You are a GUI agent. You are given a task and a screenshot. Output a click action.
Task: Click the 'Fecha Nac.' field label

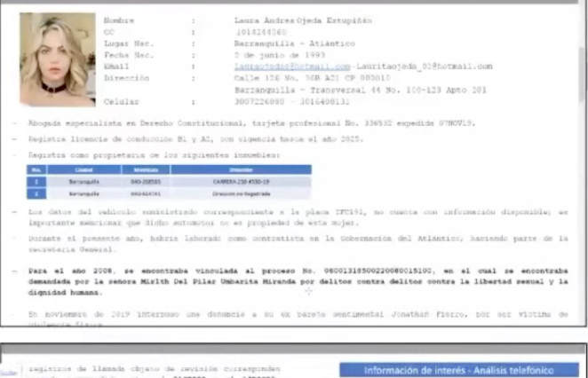pos(128,55)
